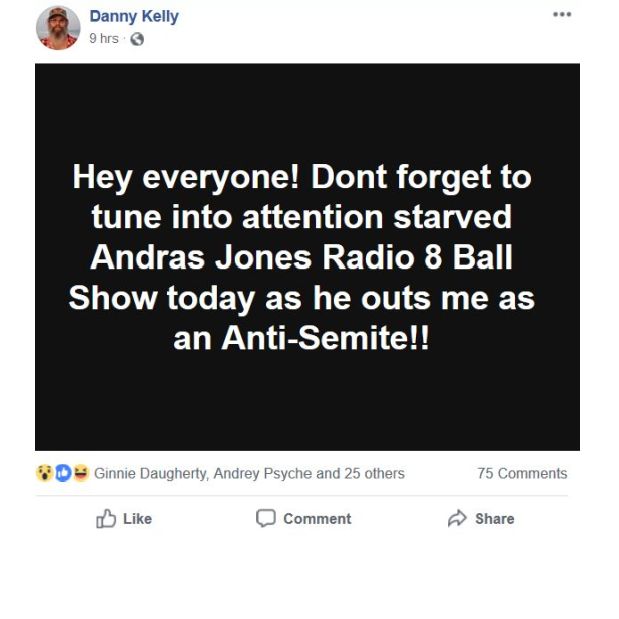Toggle the Like button on the post

click(x=124, y=518)
